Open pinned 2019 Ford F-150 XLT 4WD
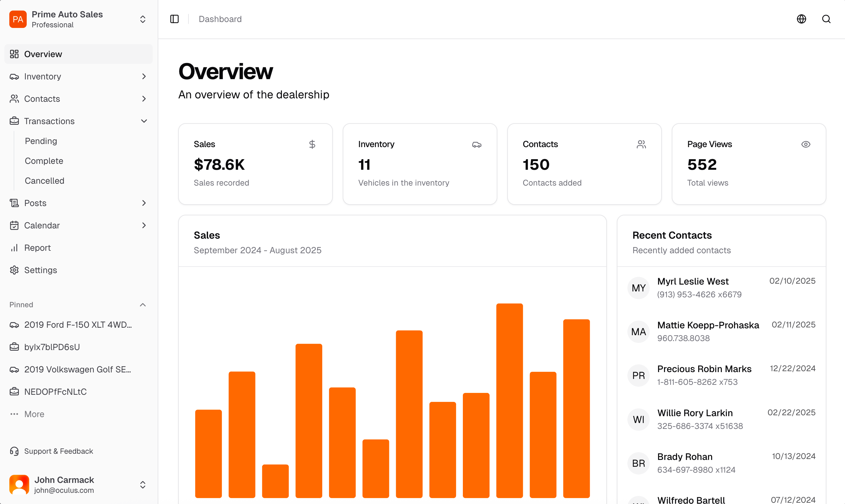 (79, 325)
